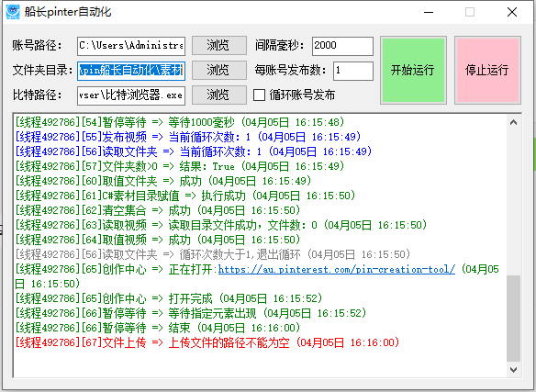Click the log scrollbar down arrow
This screenshot has height=392, width=536.
(x=513, y=369)
